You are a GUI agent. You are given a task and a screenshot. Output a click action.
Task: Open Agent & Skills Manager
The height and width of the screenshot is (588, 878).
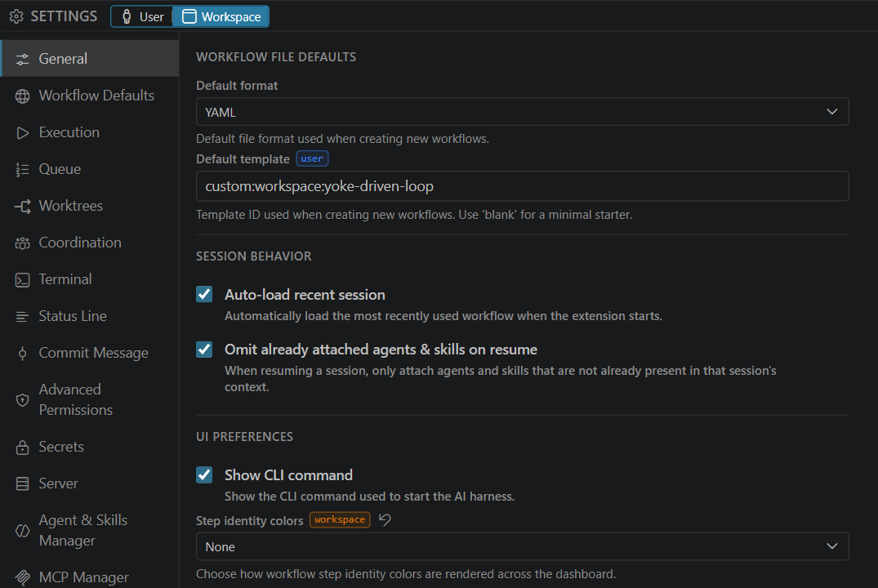coord(90,530)
